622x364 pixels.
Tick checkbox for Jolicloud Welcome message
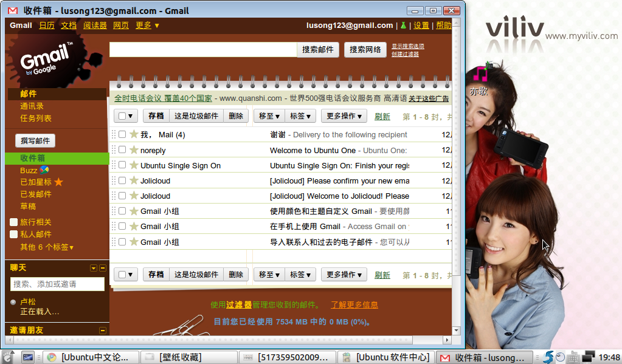[122, 196]
